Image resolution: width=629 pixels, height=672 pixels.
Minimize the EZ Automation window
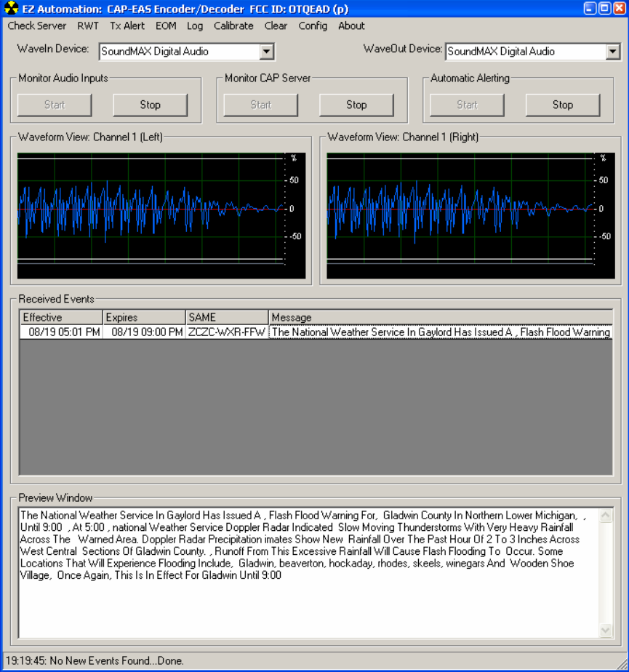pos(590,8)
